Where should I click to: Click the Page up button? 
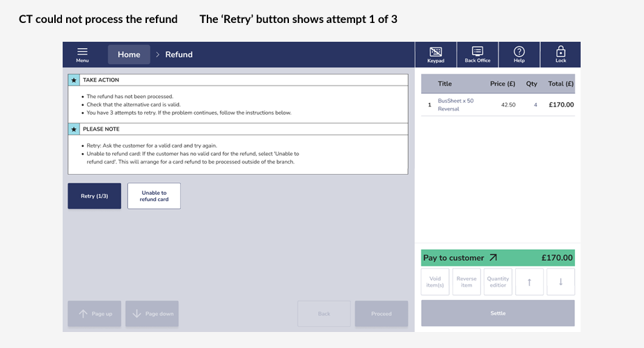tap(95, 313)
